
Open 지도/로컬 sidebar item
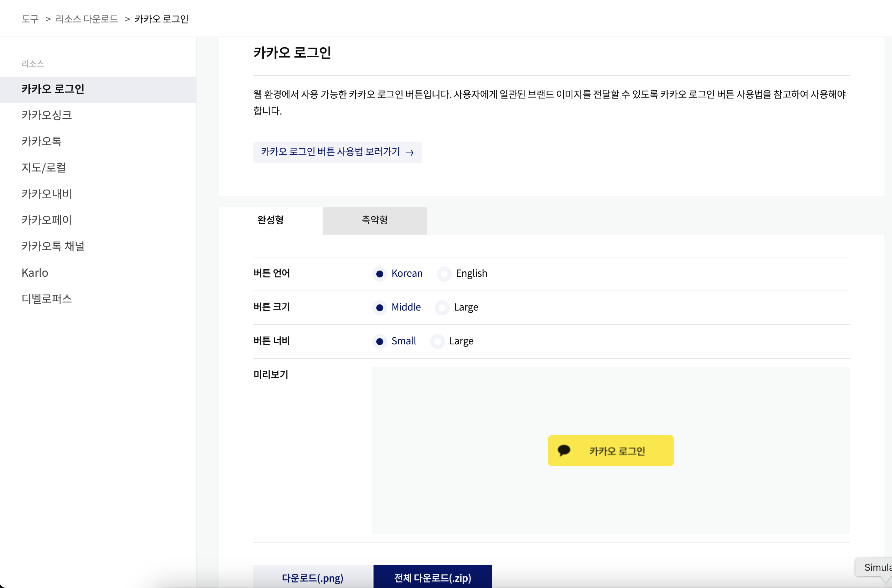tap(44, 168)
